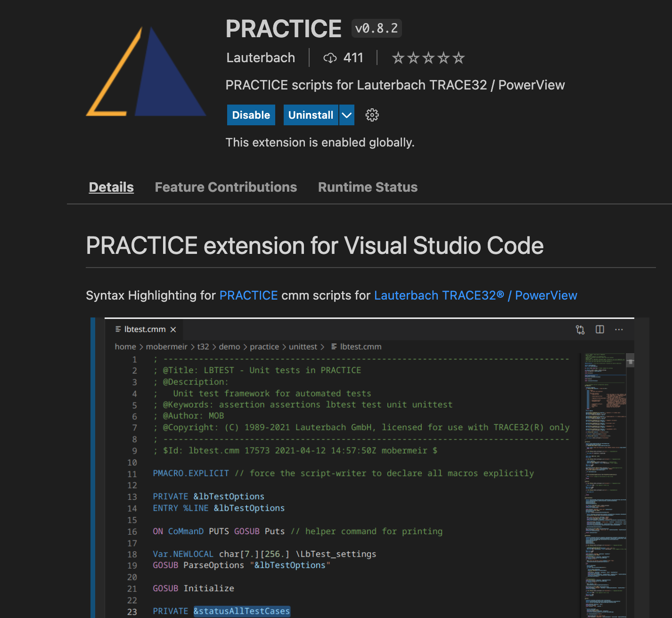The width and height of the screenshot is (672, 618).
Task: Switch to Feature Contributions tab
Action: point(226,187)
